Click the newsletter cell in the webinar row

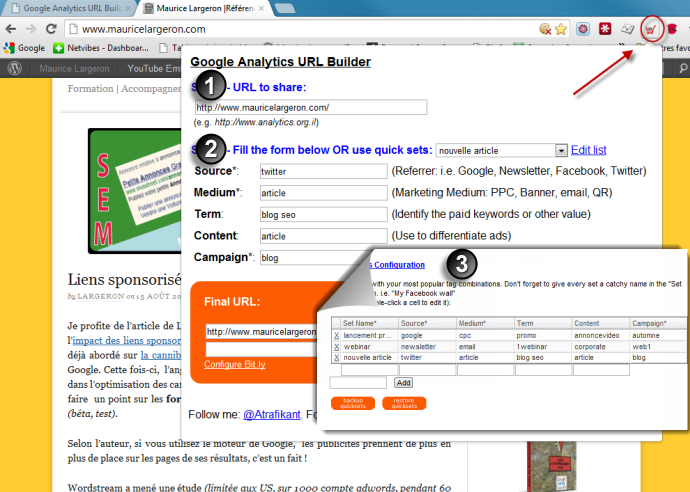tap(427, 347)
